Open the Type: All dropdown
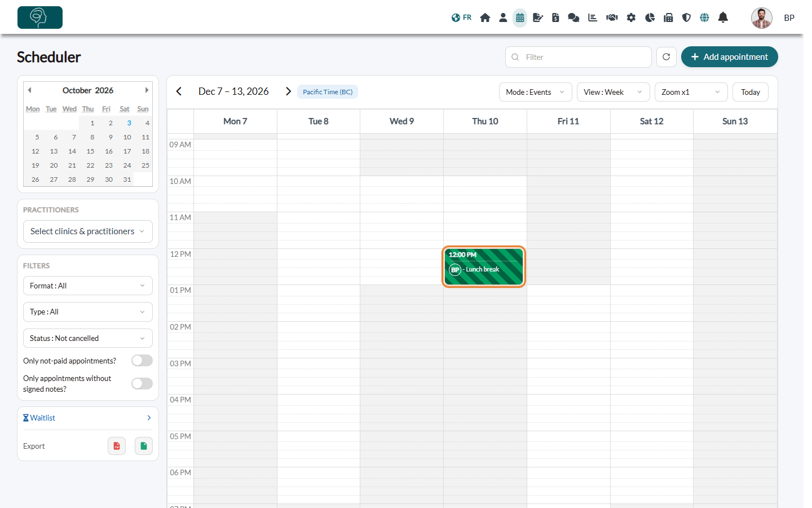This screenshot has height=508, width=812. click(x=88, y=312)
